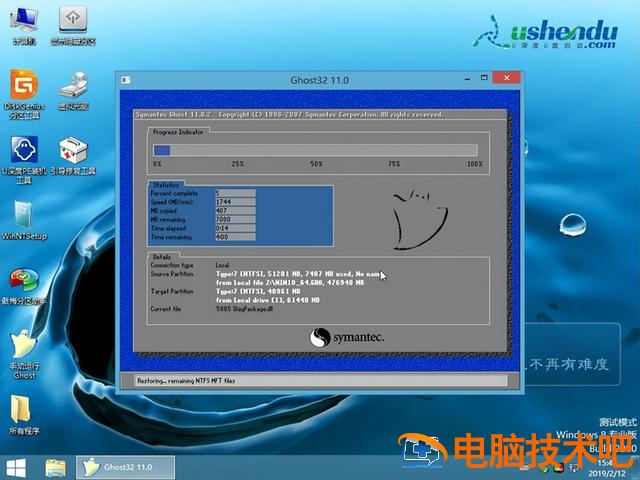Click the show system partition icon
640x480 pixels.
pos(72,24)
